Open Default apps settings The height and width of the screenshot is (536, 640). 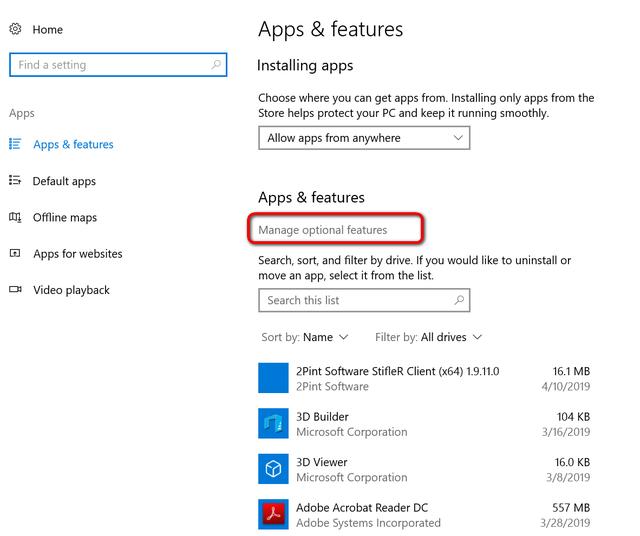(x=64, y=181)
